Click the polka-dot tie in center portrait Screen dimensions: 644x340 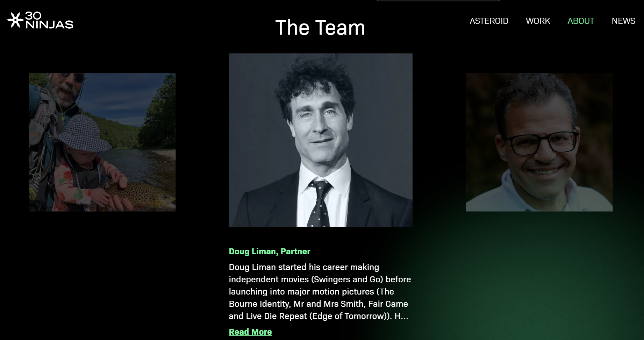point(319,203)
